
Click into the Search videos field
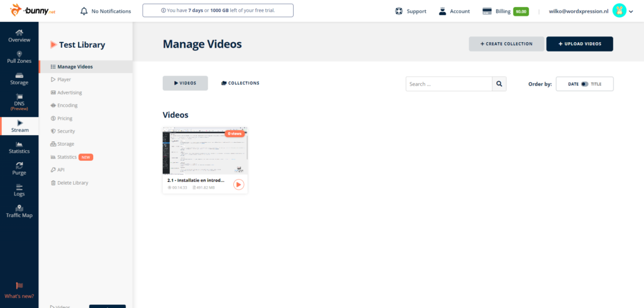tap(449, 84)
